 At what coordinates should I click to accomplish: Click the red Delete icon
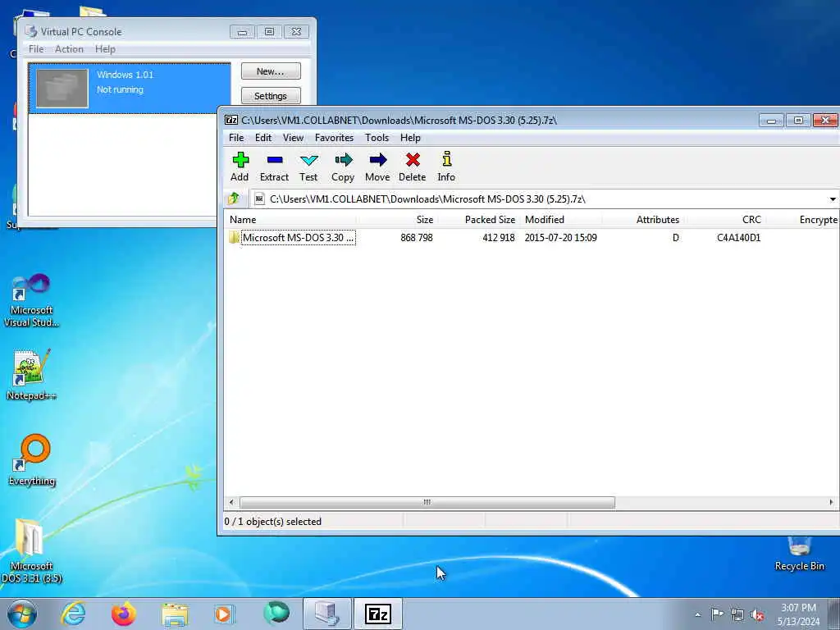point(413,167)
